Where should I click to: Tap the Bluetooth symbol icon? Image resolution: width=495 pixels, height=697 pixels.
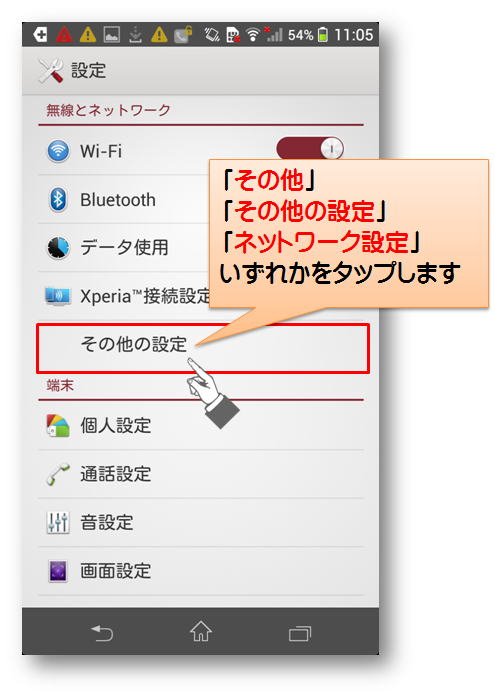58,200
